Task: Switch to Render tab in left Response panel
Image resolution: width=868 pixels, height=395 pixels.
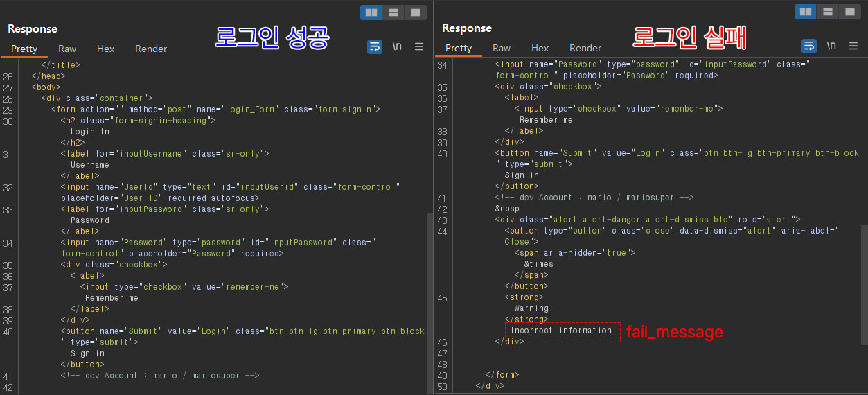Action: (151, 49)
